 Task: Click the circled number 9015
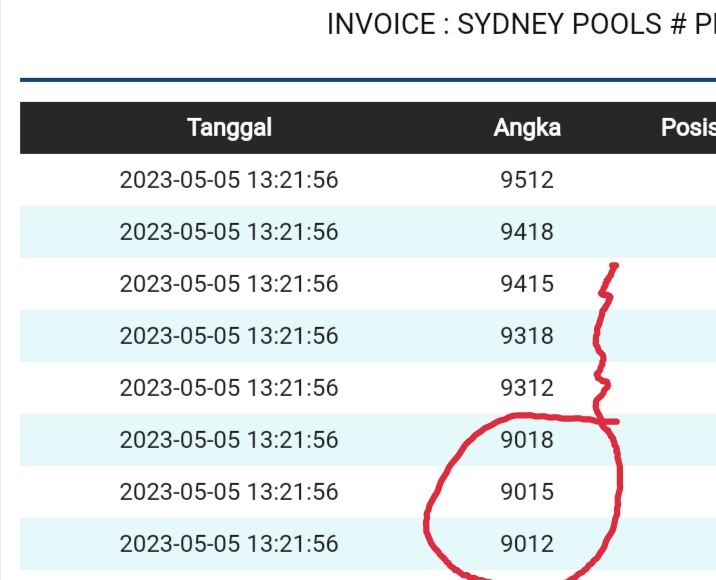tap(527, 492)
